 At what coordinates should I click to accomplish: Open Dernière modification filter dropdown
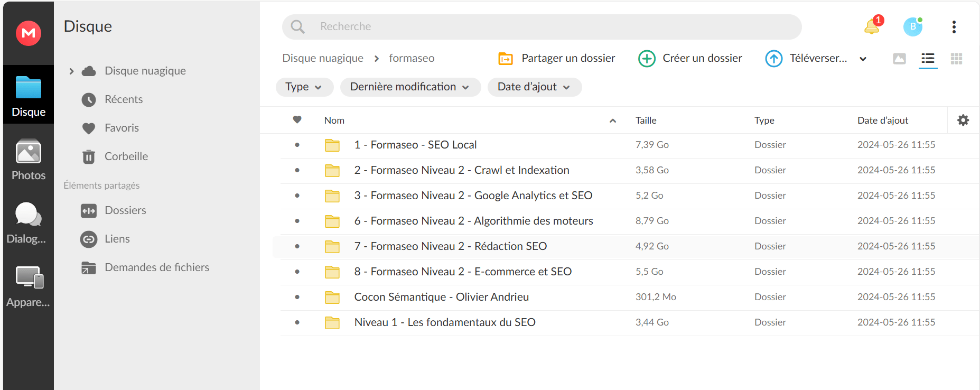pos(410,87)
